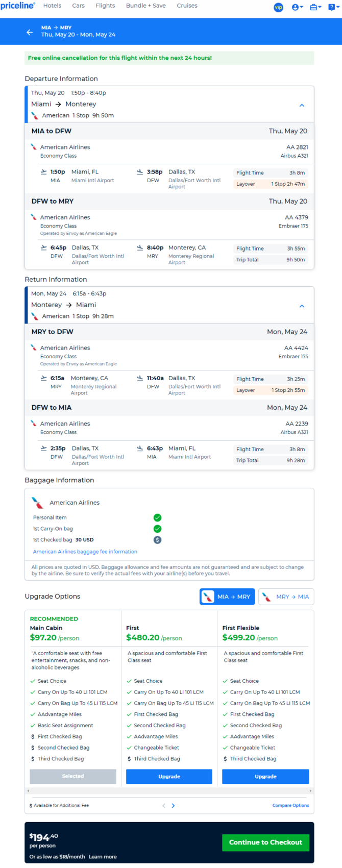
Task: Click the 1st Carry-On bag green checkmark
Action: pos(158,529)
